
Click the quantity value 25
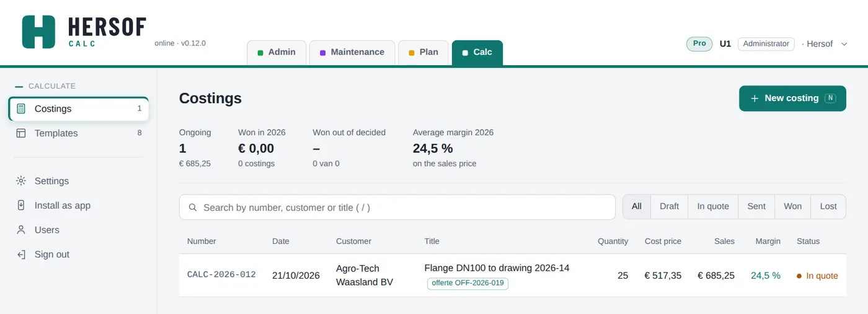[x=622, y=276]
